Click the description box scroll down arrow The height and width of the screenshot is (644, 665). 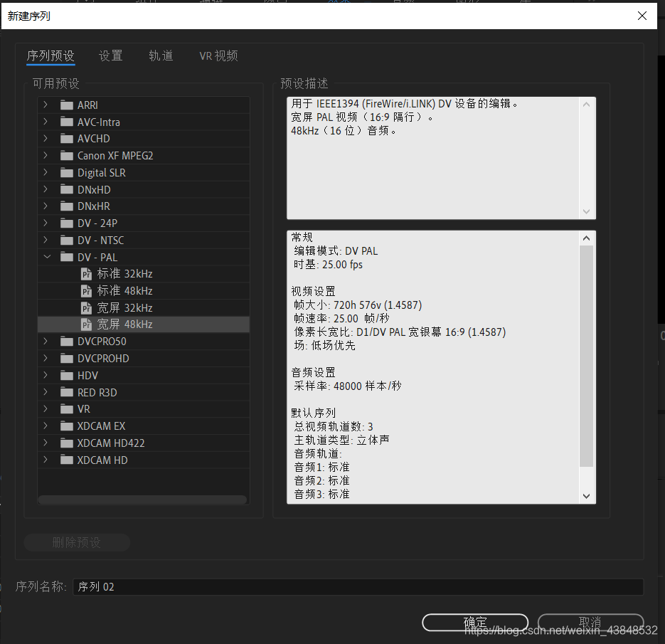(586, 211)
